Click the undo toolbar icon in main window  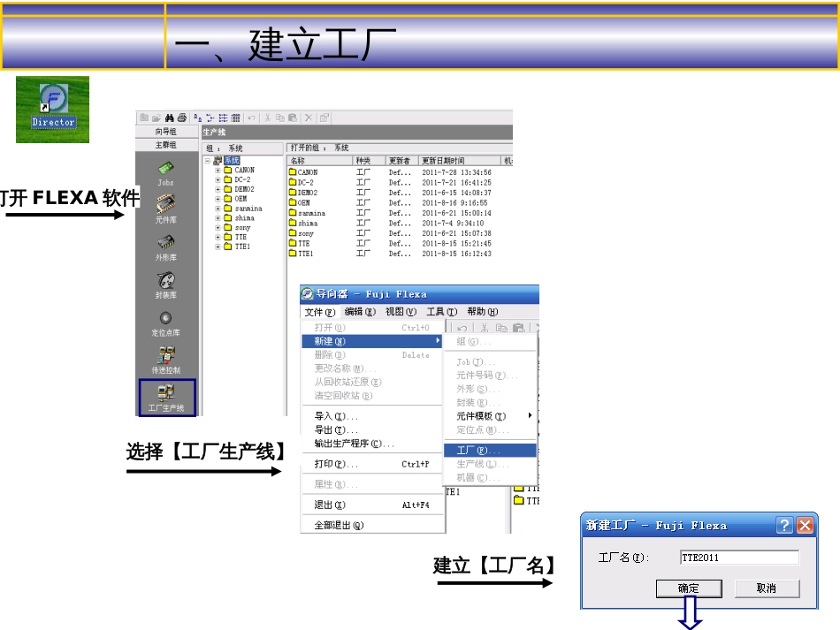click(252, 118)
